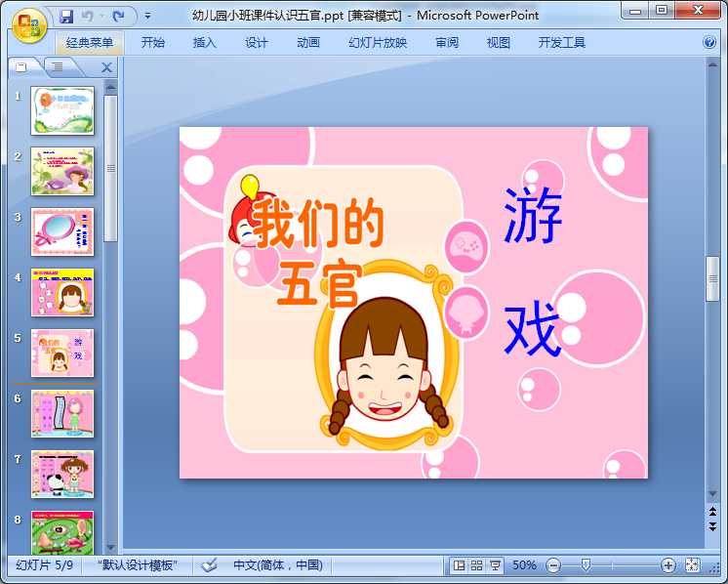
Task: Click the zoom out minus button
Action: click(x=553, y=565)
